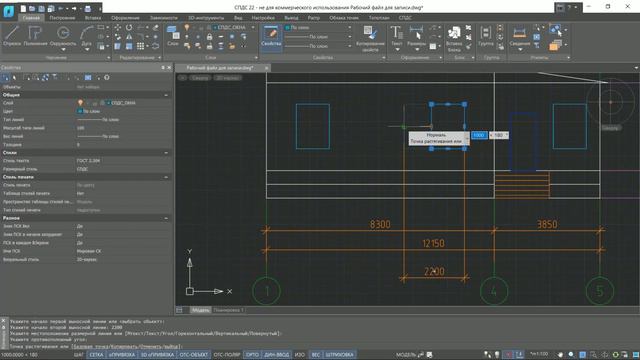Click the Array grid tool icon
640x360 pixels.
[x=140, y=47]
